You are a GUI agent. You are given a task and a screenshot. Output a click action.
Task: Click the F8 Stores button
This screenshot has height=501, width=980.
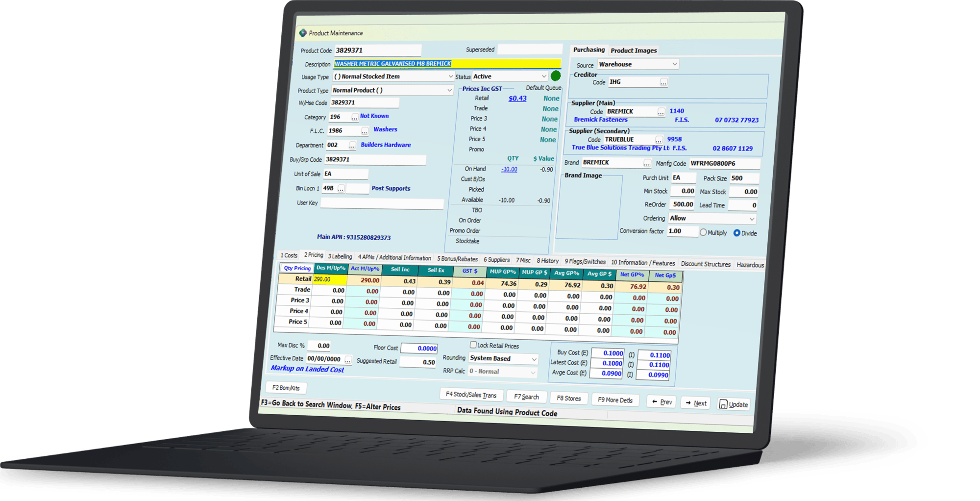click(x=568, y=398)
